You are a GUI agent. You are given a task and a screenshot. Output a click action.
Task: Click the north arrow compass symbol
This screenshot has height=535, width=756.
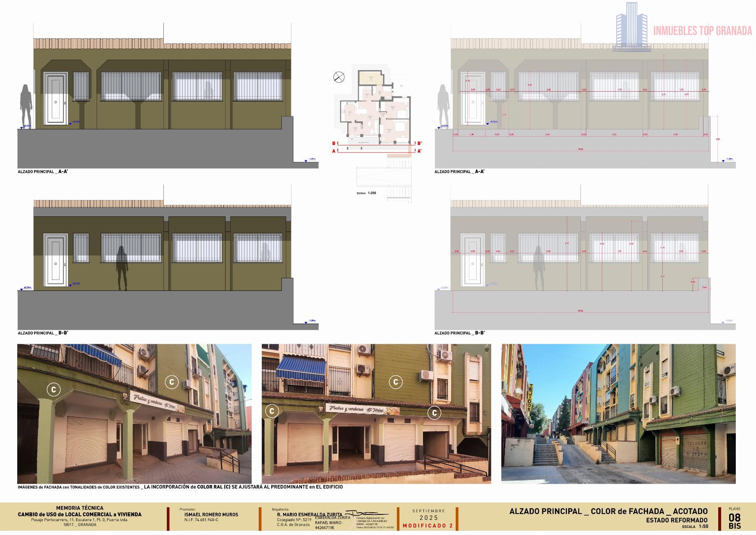[x=339, y=77]
